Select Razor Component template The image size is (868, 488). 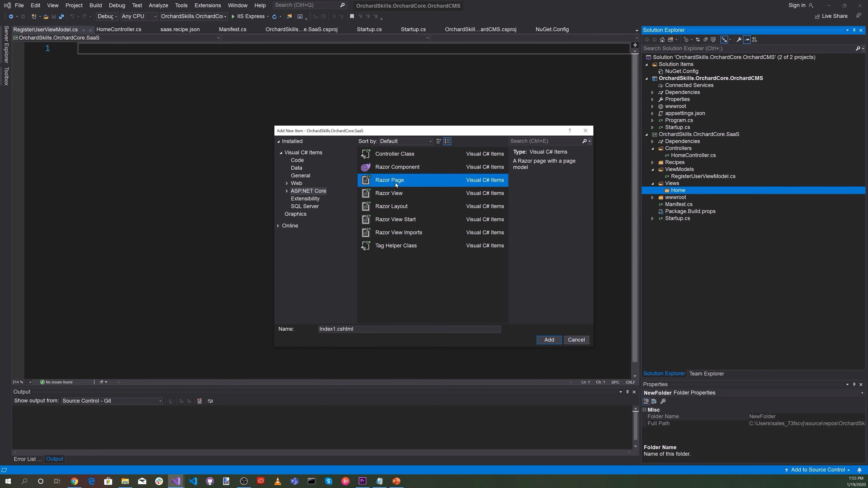(433, 167)
